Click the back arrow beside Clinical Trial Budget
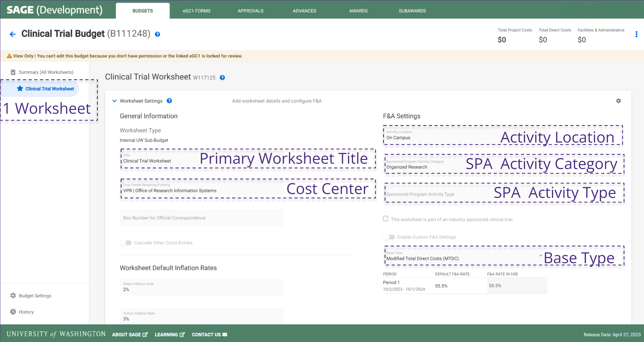This screenshot has height=342, width=644. coord(12,34)
